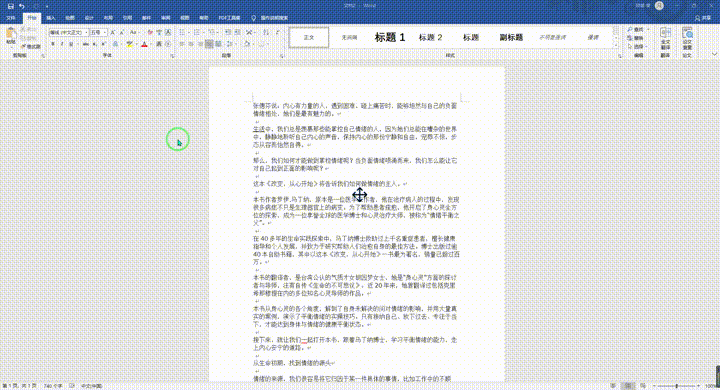Align text left

181,44
